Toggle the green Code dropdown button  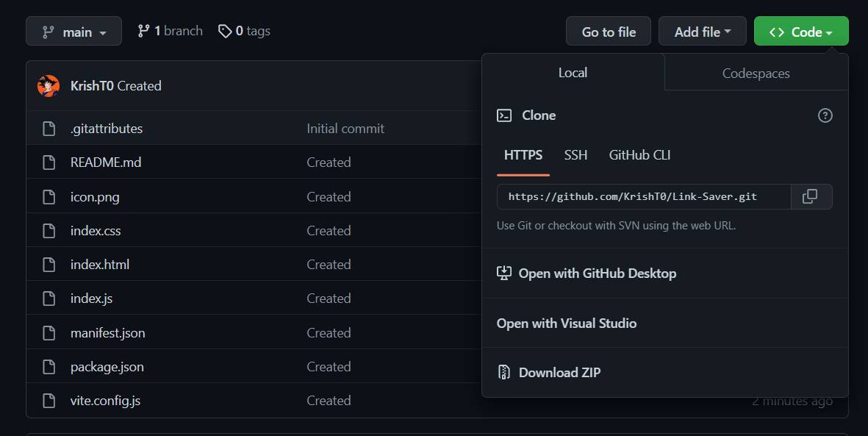pos(801,32)
